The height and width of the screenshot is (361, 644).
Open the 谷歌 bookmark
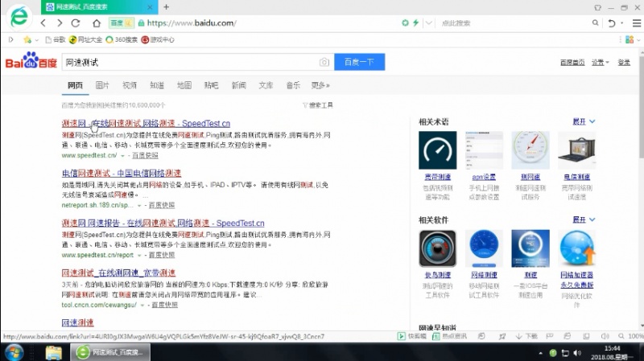55,39
